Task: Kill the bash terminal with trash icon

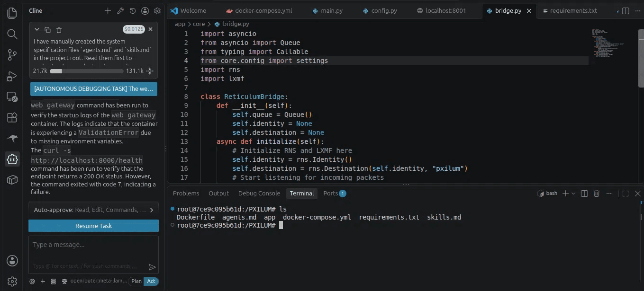Action: click(597, 194)
